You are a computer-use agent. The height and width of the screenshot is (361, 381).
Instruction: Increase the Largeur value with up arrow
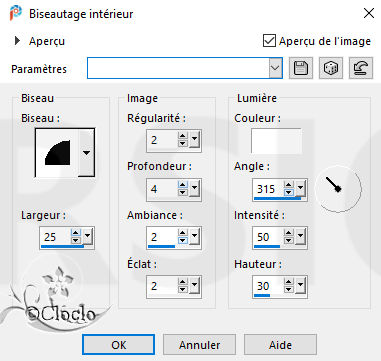[76, 233]
